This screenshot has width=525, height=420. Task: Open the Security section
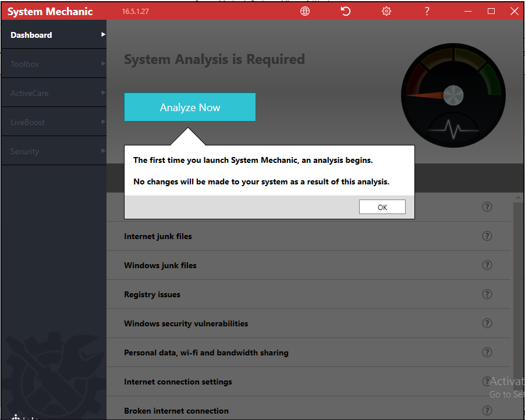pyautogui.click(x=54, y=151)
